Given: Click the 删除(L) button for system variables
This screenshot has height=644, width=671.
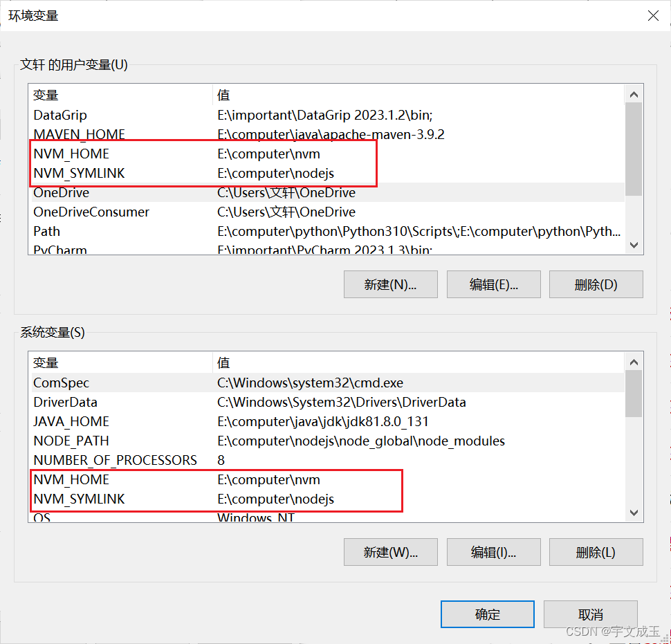Looking at the screenshot, I should [596, 552].
